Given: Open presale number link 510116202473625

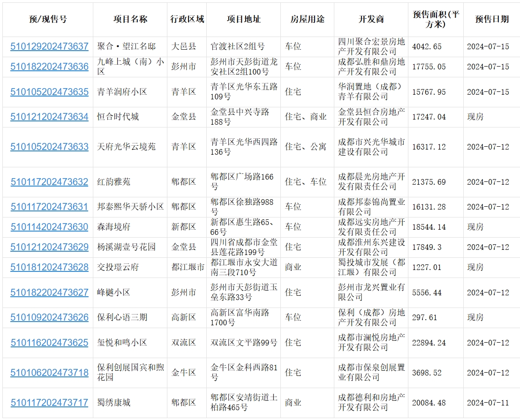Looking at the screenshot, I should pos(49,343).
